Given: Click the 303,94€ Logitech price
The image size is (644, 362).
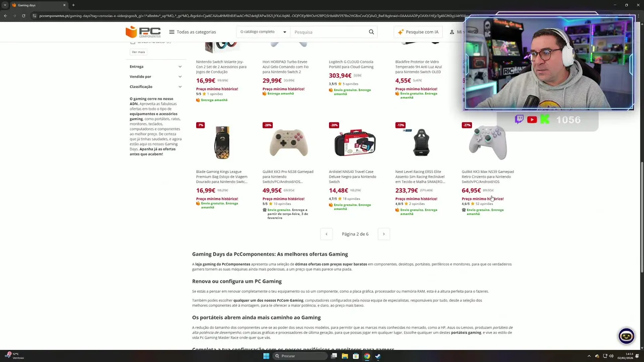Looking at the screenshot, I should (340, 75).
